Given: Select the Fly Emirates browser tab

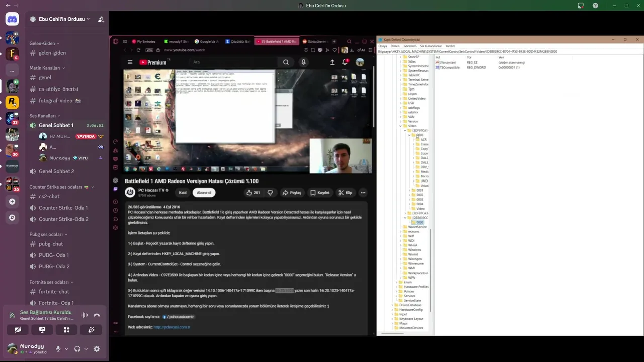Looking at the screenshot, I should point(143,41).
